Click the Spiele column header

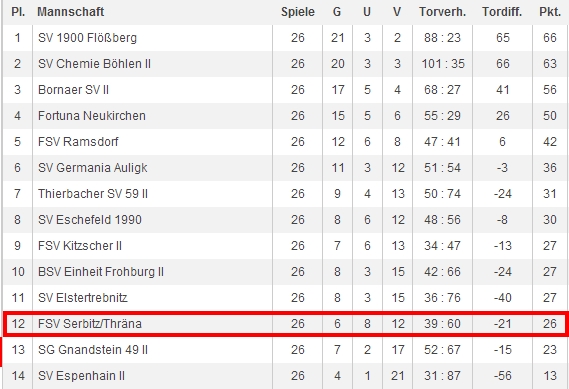click(x=298, y=12)
